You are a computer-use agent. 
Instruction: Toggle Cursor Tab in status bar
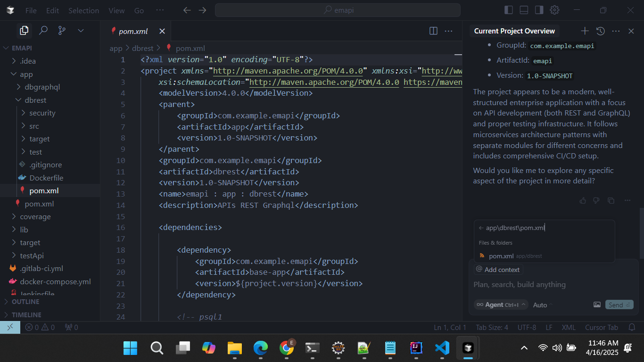tap(602, 327)
